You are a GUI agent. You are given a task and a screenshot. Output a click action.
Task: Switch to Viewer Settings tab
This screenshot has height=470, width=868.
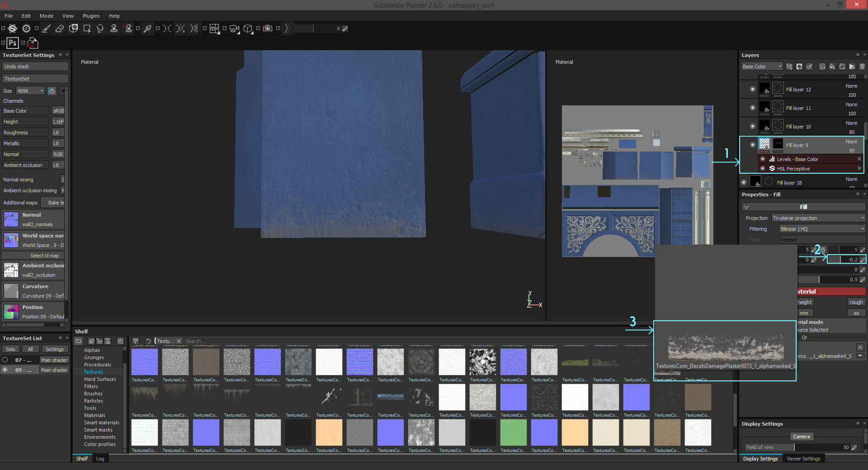pos(803,459)
